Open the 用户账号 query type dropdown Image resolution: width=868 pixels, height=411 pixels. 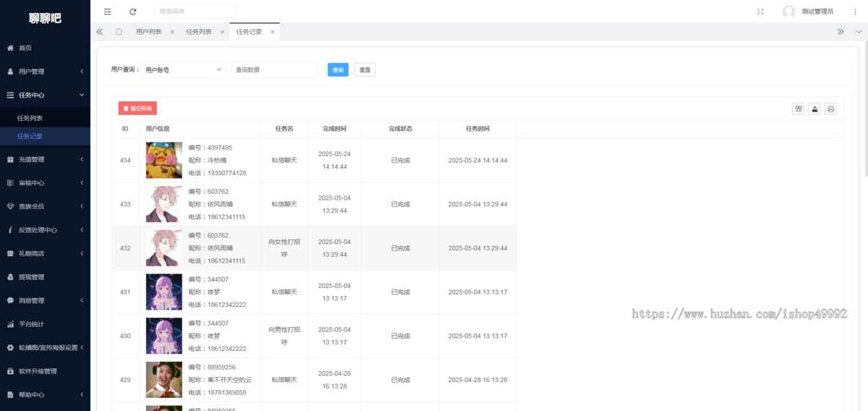coord(184,70)
